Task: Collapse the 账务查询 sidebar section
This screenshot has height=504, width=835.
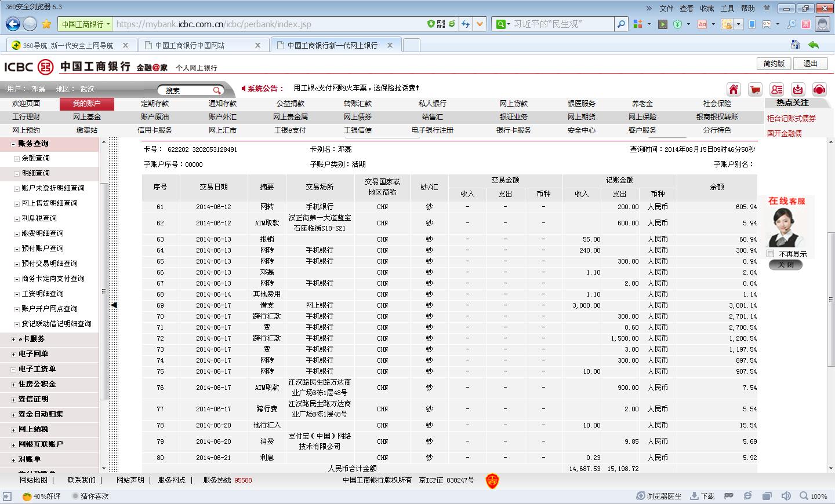Action: point(13,144)
